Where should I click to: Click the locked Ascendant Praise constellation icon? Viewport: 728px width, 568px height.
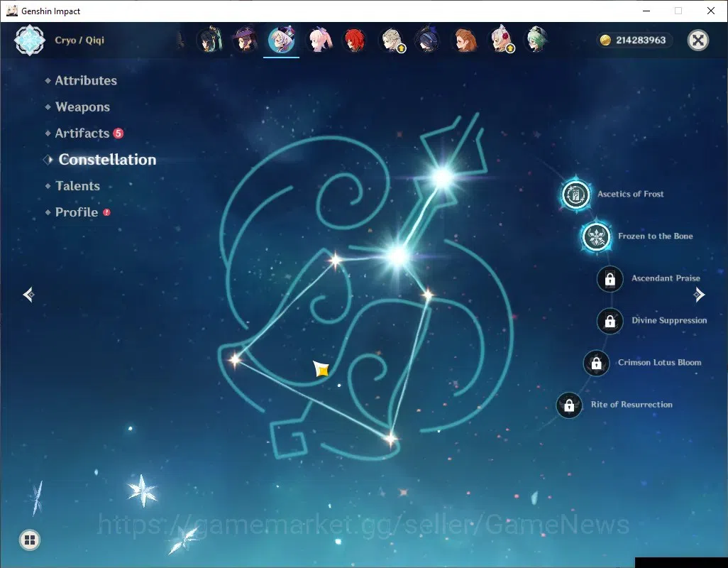pos(610,278)
